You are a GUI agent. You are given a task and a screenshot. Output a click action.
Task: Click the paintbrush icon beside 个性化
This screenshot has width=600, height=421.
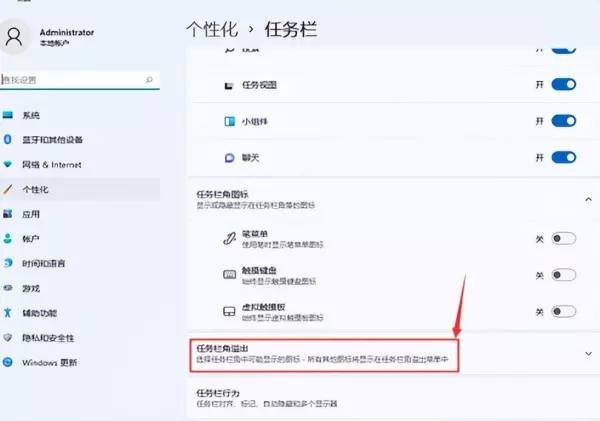(x=8, y=189)
